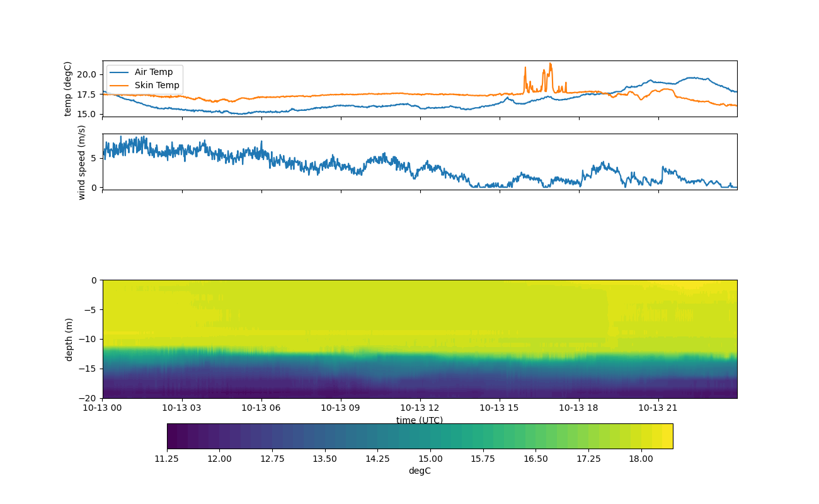Click the 'time (UTC)' x-axis label

420,420
